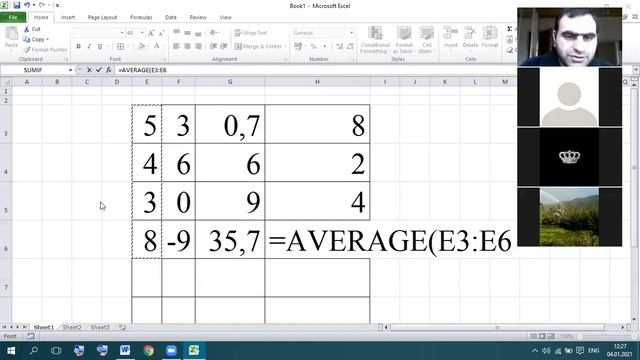
Task: Click the zoom slider in status bar
Action: (x=606, y=336)
